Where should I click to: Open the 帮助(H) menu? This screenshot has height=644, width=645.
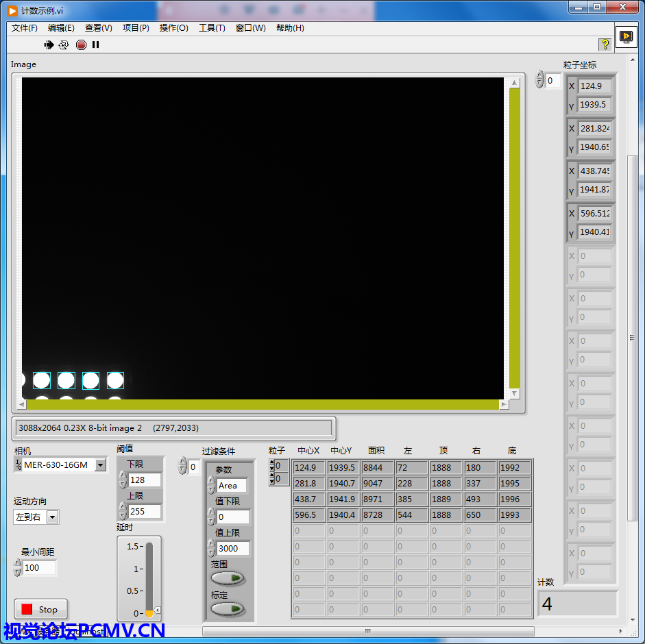click(290, 28)
